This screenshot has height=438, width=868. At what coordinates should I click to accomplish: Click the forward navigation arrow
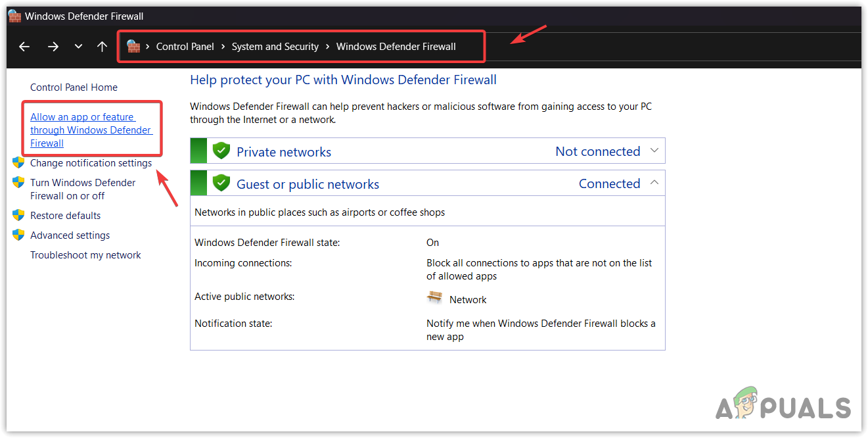pyautogui.click(x=53, y=47)
